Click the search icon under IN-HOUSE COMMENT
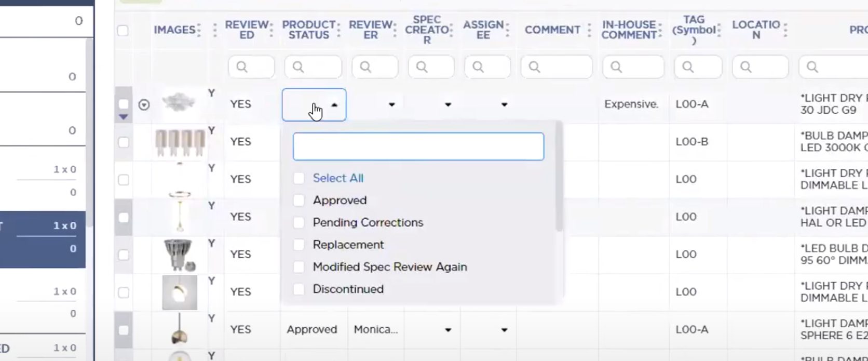Viewport: 868px width, 361px height. [x=616, y=67]
